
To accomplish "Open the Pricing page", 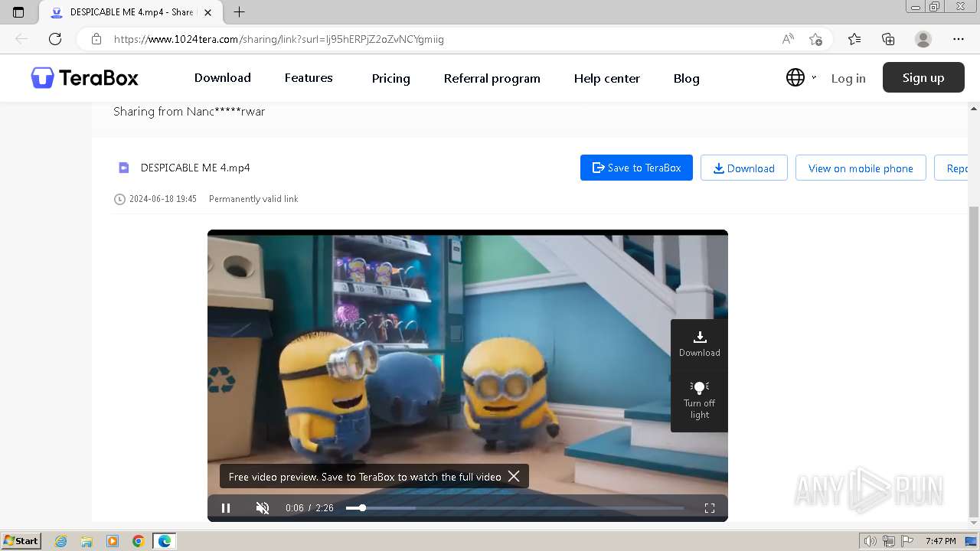I will click(390, 78).
